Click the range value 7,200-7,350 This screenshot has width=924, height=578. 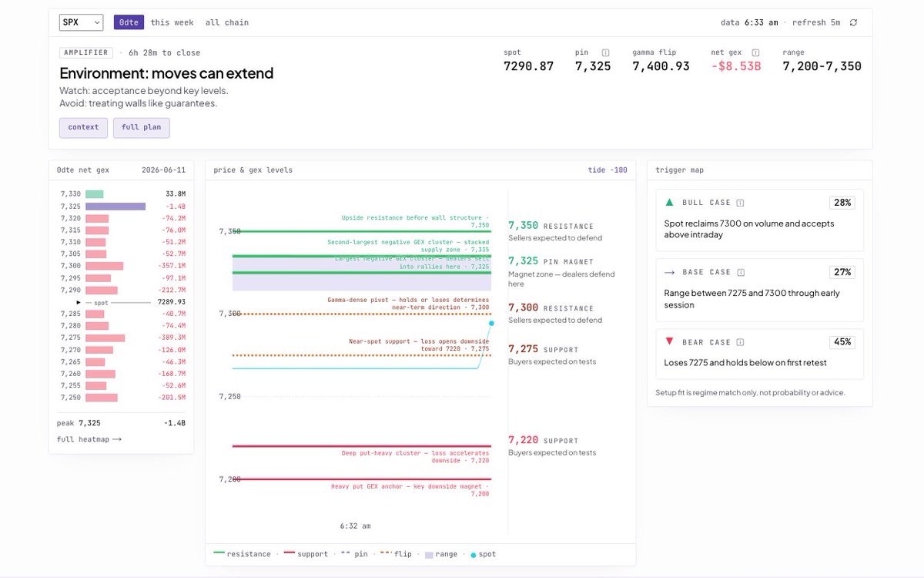point(822,66)
